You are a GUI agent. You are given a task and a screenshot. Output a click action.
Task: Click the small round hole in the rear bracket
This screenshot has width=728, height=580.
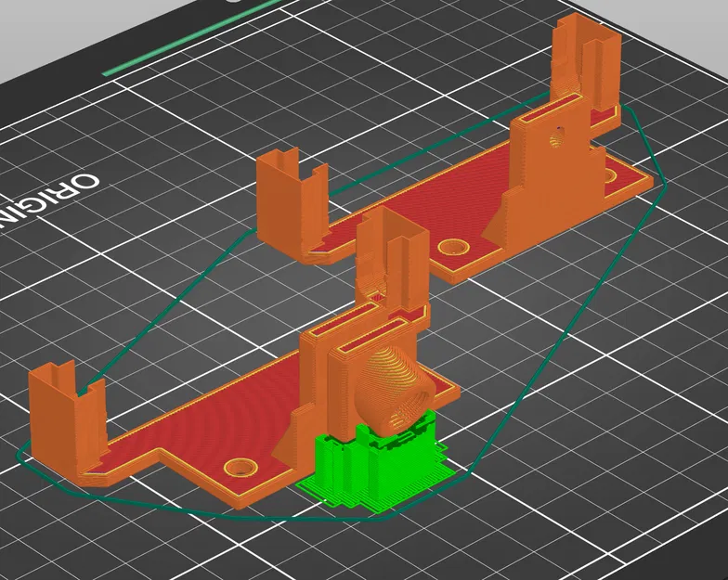point(557,136)
